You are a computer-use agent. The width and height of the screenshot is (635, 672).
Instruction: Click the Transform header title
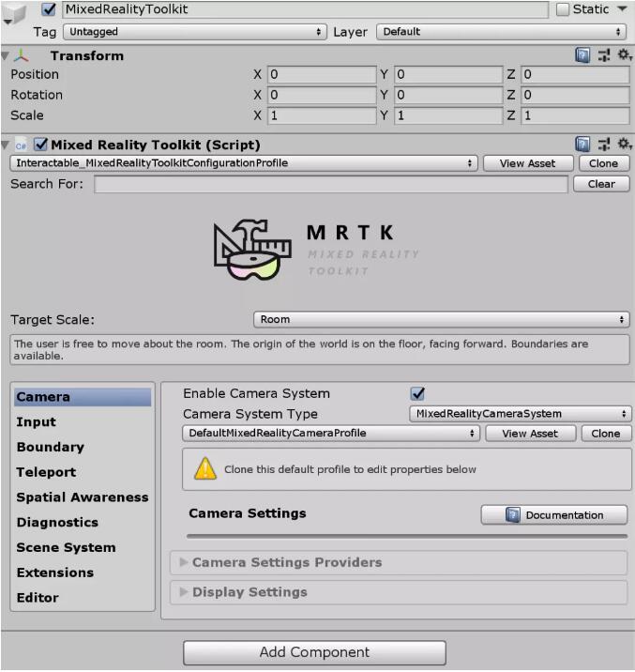pos(87,55)
